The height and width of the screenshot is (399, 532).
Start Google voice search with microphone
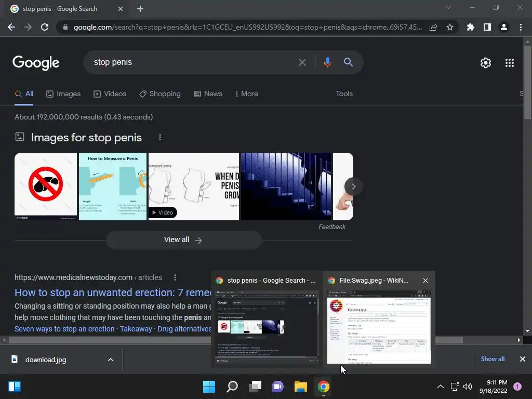pos(327,62)
